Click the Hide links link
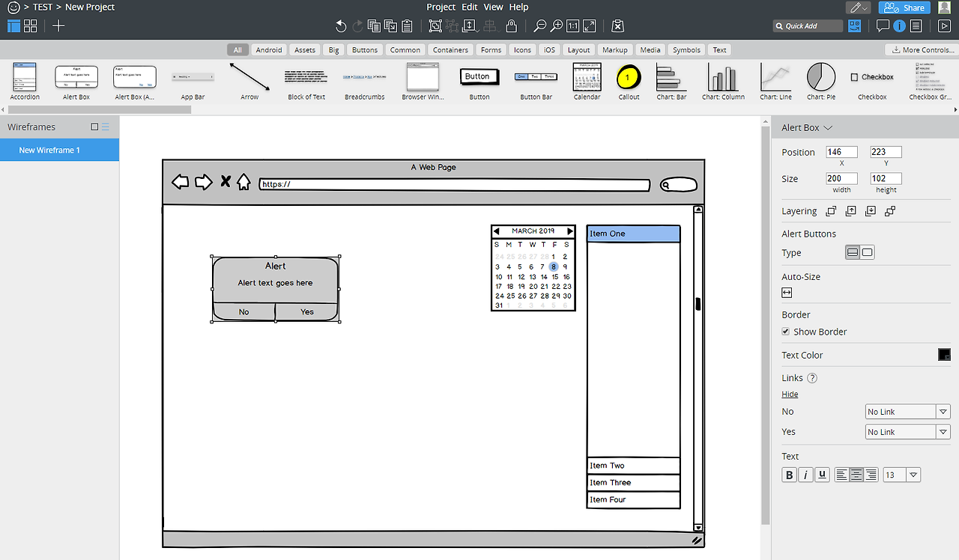 coord(790,395)
